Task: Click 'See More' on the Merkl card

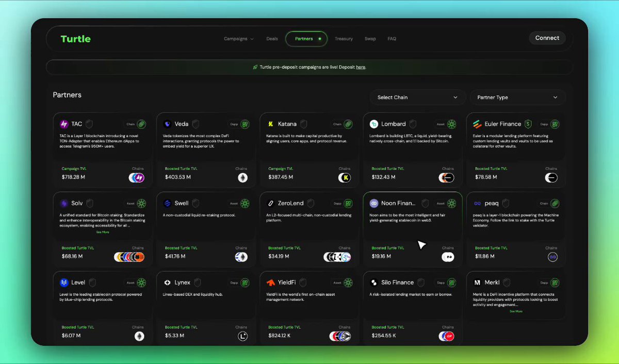Action: click(x=516, y=311)
